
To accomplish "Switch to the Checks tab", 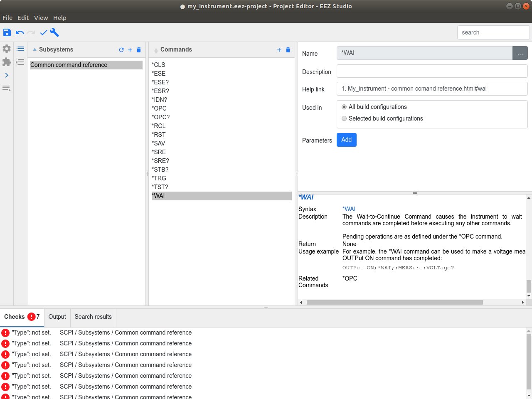I will (x=22, y=317).
